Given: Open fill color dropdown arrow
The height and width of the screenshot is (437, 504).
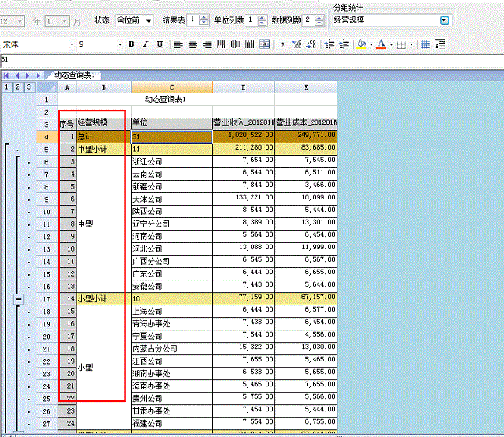Looking at the screenshot, I should point(372,44).
